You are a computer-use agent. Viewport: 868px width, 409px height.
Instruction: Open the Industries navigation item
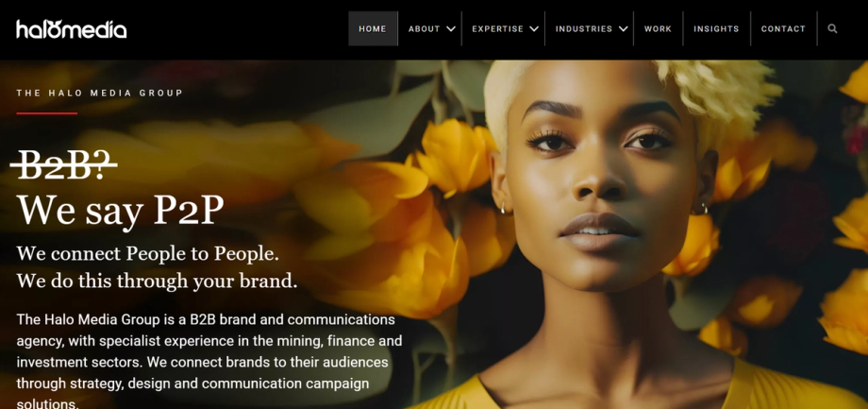tap(584, 29)
